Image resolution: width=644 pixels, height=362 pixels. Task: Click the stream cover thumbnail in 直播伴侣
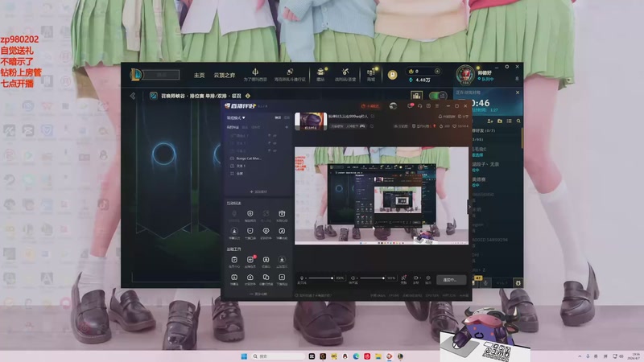[311, 121]
